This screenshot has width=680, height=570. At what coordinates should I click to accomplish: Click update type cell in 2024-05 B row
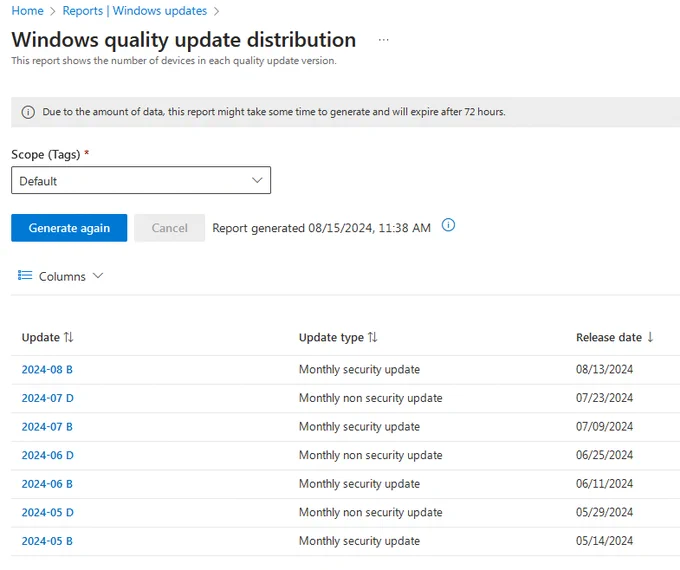[360, 541]
